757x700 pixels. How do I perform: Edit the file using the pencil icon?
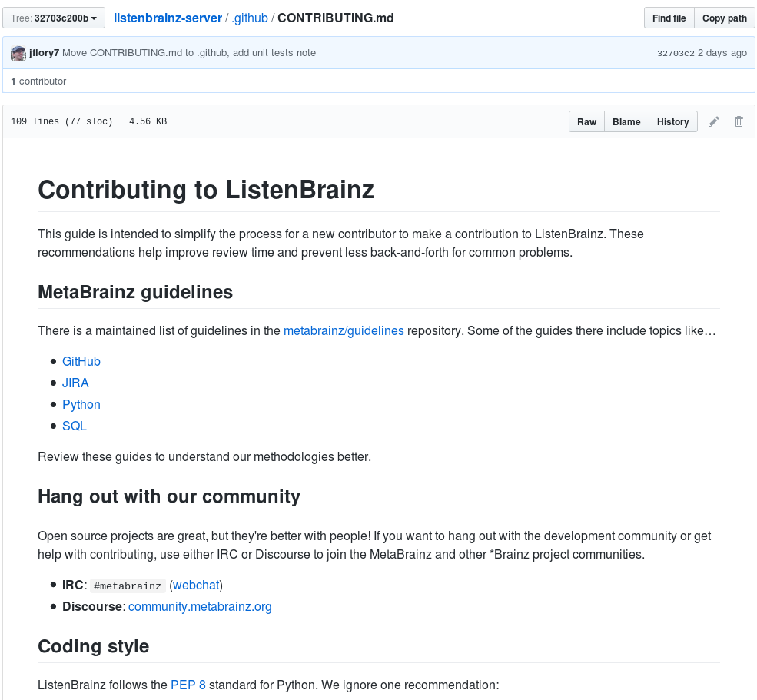[713, 121]
